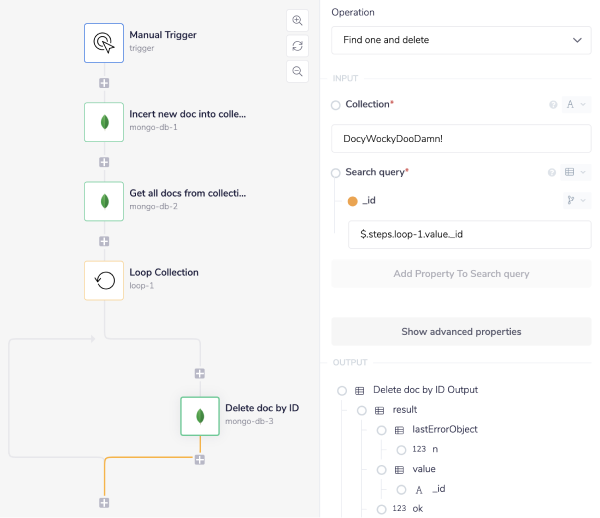Select the Collection radio connector
The image size is (600, 518).
[x=336, y=104]
